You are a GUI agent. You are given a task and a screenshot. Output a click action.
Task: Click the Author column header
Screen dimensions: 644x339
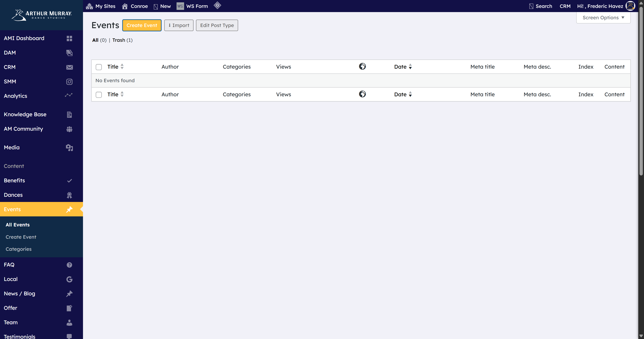(170, 67)
